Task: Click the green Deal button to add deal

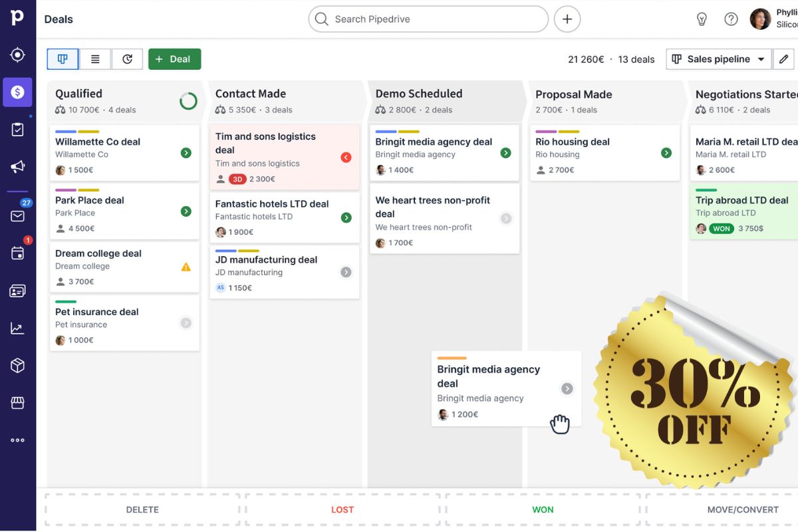Action: (174, 59)
